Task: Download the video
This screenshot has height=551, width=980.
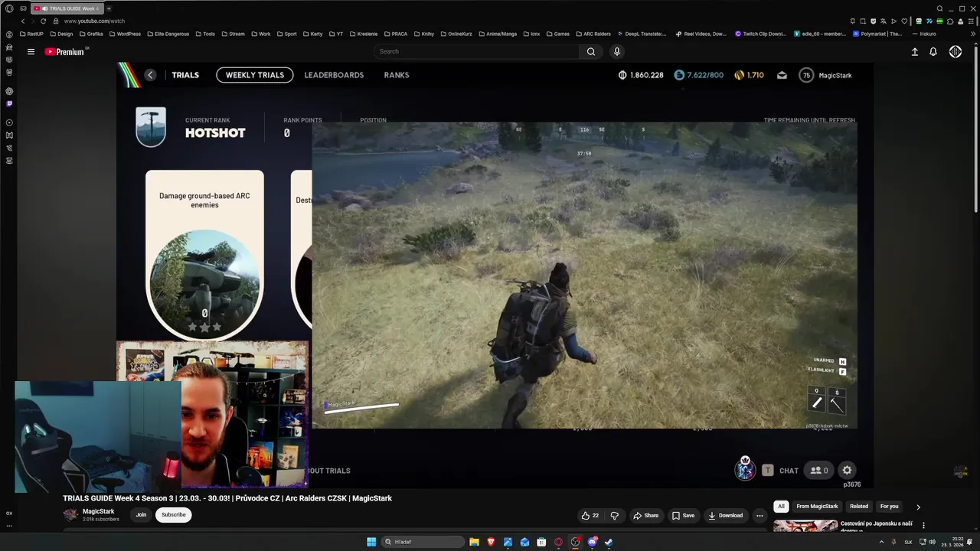Action: pyautogui.click(x=725, y=515)
